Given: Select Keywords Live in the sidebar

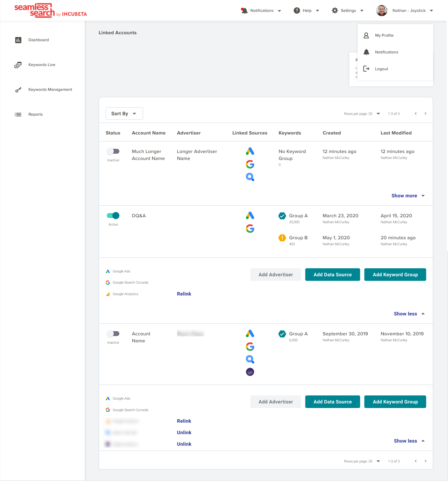Looking at the screenshot, I should (42, 65).
